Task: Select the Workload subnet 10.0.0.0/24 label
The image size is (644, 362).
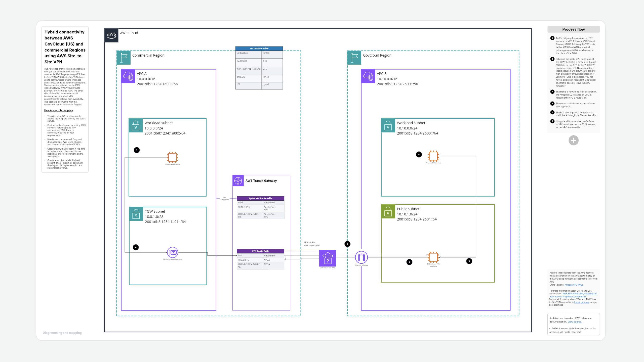Action: pos(165,128)
